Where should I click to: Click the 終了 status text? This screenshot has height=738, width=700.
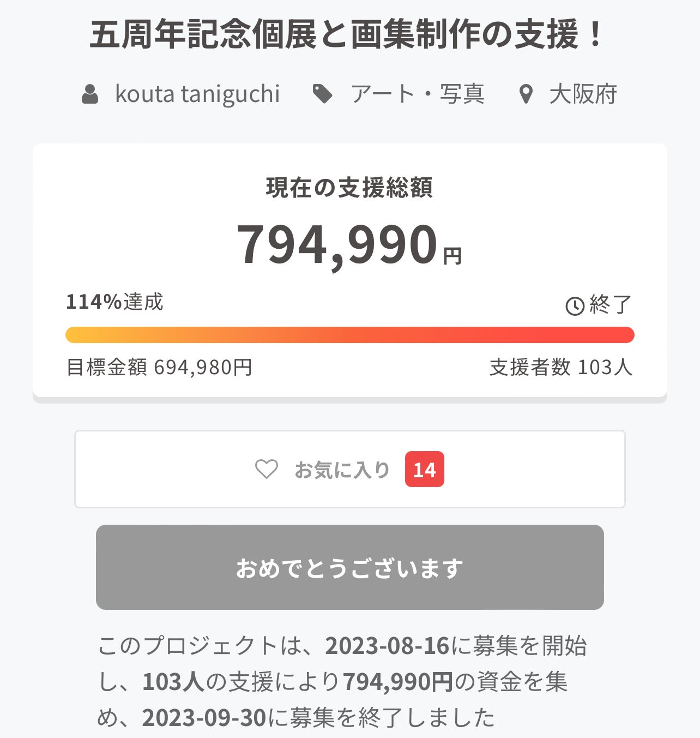(x=610, y=304)
